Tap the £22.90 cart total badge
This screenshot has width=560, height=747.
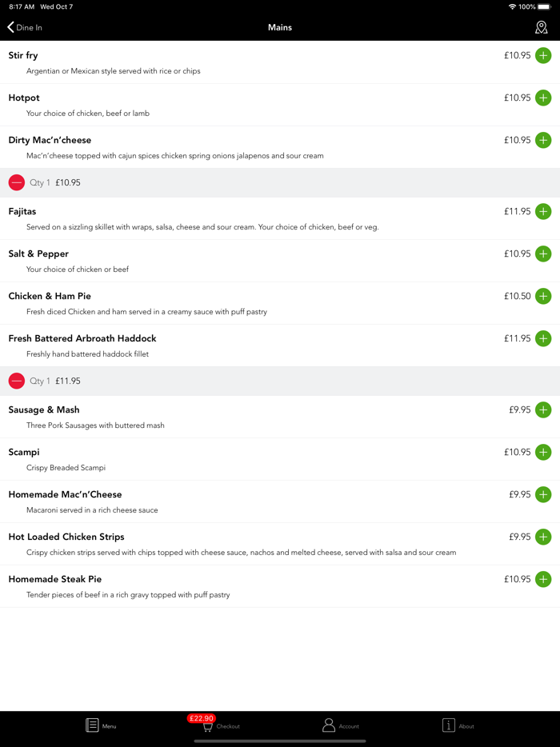pyautogui.click(x=201, y=718)
